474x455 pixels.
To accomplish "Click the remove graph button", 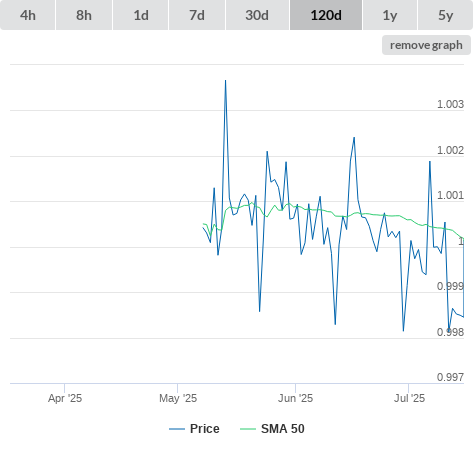I will click(426, 45).
